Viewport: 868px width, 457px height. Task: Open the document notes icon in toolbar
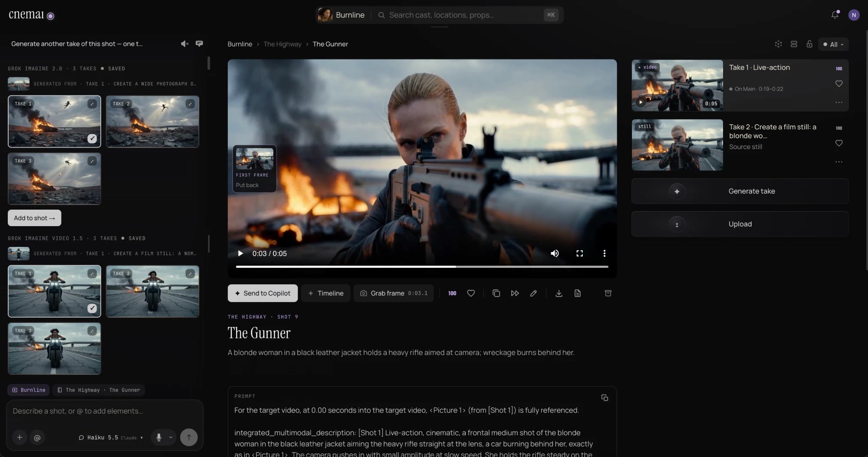click(x=578, y=293)
